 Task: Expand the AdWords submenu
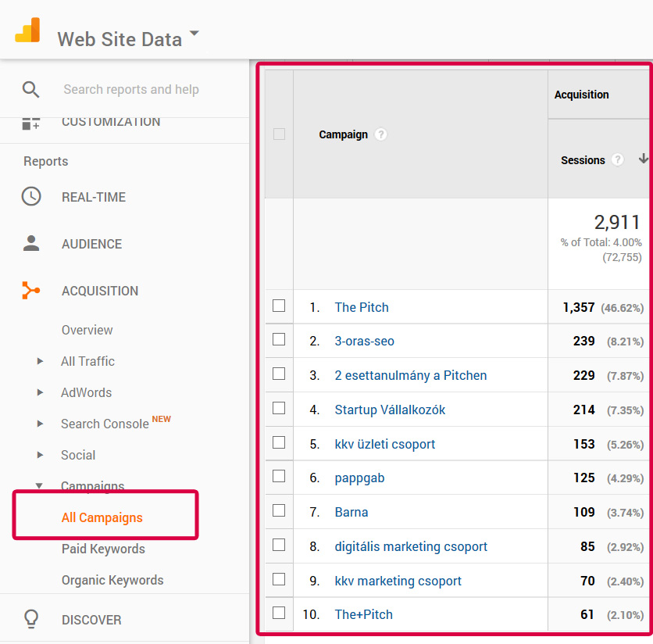click(41, 392)
